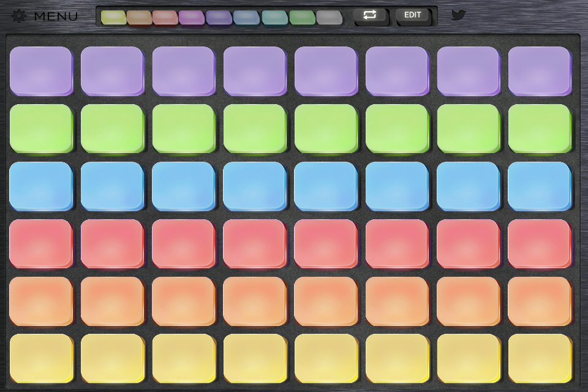Trigger the seventh green pad
Viewport: 588px width, 392px height.
469,129
